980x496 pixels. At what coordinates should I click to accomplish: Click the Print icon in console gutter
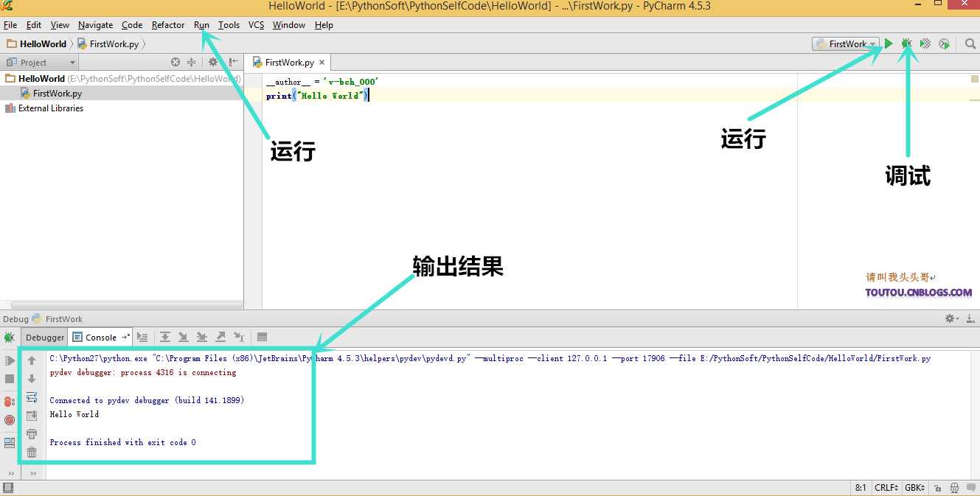coord(32,434)
